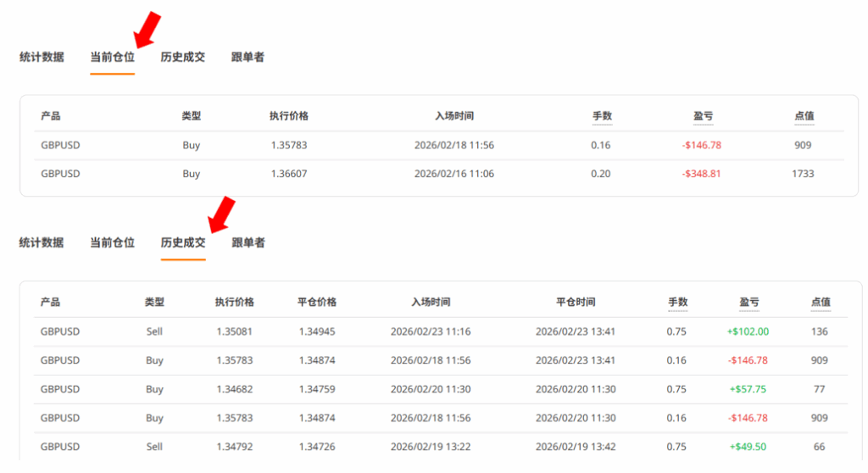
Task: Click 平仓时间 column header in history table
Action: click(576, 302)
